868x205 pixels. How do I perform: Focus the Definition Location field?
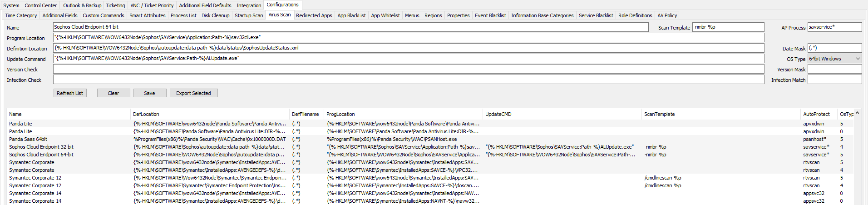coord(409,48)
